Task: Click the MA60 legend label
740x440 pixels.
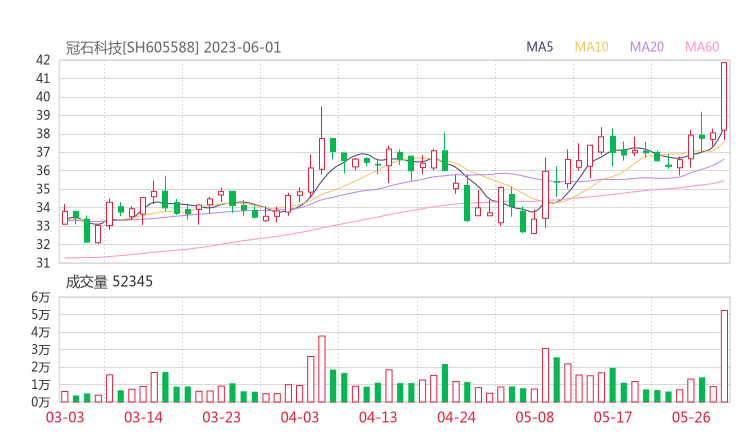Action: click(x=702, y=47)
